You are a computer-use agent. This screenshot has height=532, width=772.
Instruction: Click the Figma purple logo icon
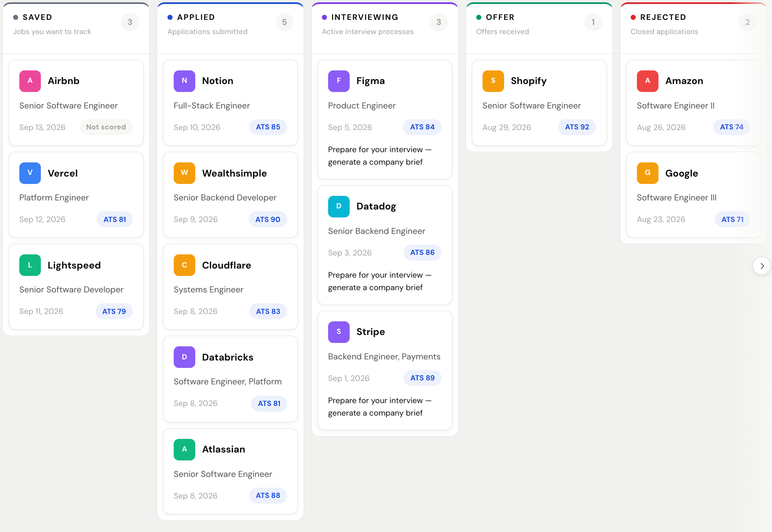point(339,81)
